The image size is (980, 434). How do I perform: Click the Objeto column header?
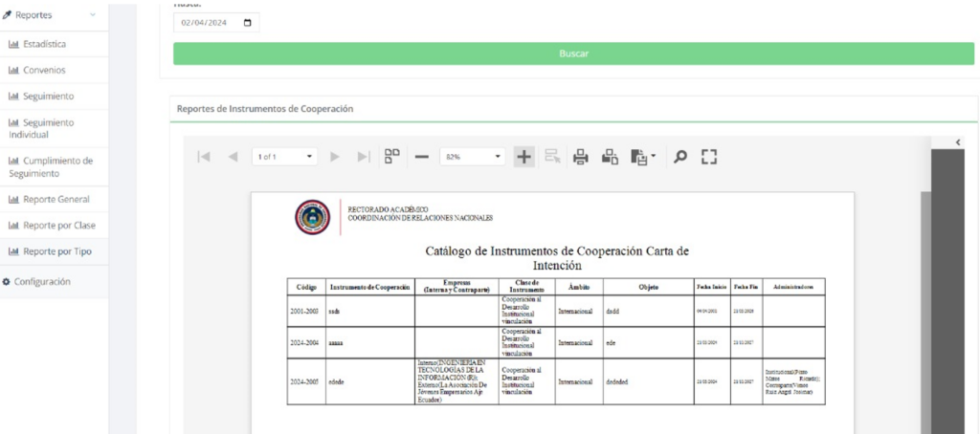click(649, 287)
